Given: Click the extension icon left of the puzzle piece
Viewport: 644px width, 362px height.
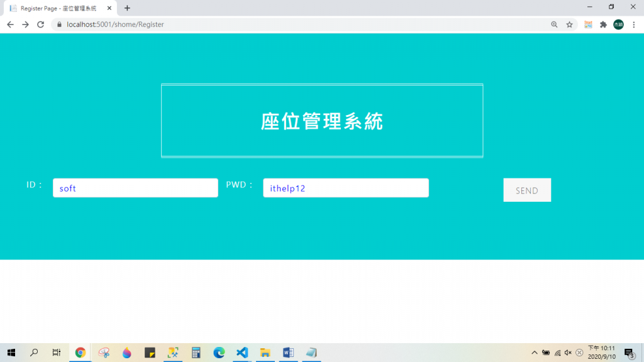Looking at the screenshot, I should click(588, 25).
